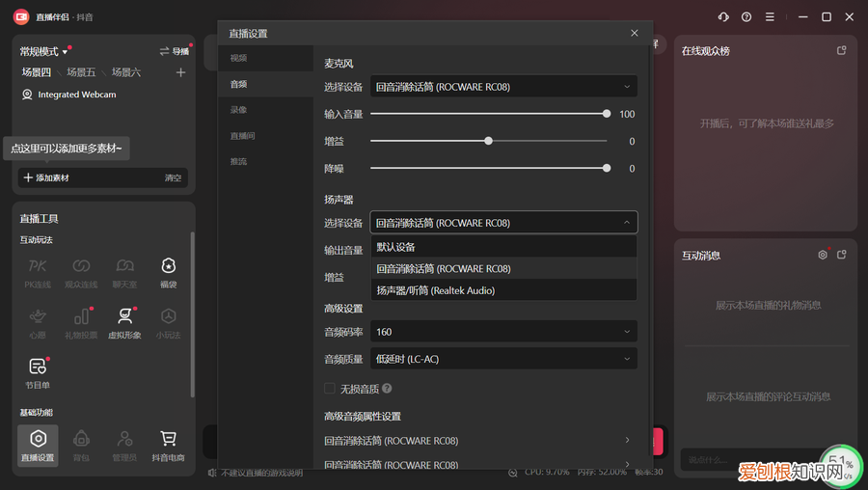Open the 节目单 program list tool

38,373
